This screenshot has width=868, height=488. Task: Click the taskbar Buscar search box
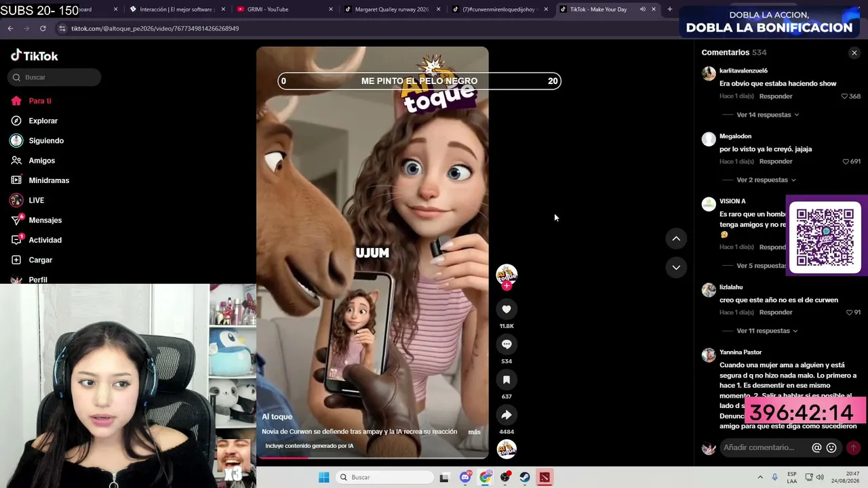(x=384, y=477)
